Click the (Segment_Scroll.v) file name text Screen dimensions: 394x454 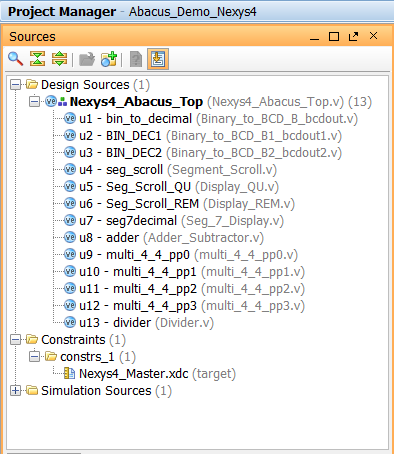pyautogui.click(x=222, y=170)
